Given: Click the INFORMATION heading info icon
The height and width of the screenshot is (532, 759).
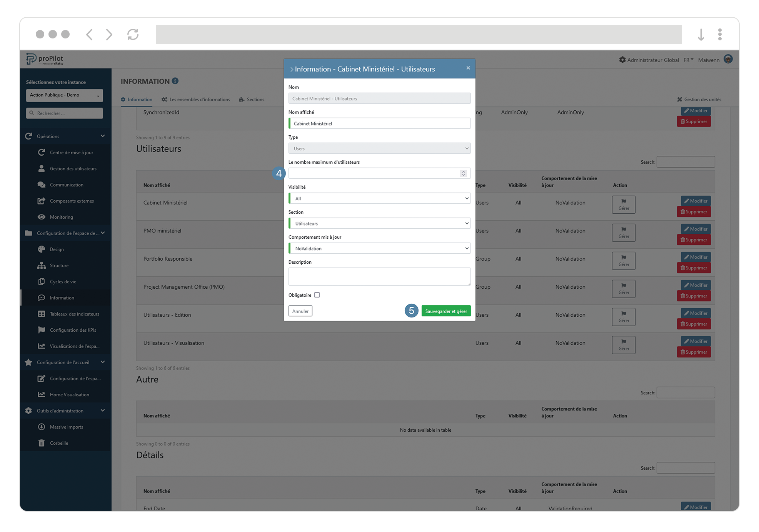Looking at the screenshot, I should (x=175, y=81).
